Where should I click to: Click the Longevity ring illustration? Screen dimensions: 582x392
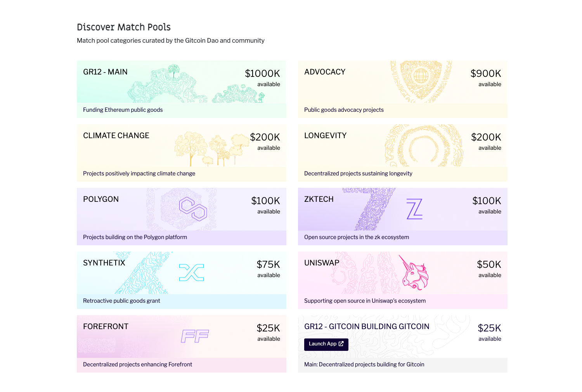(x=424, y=146)
